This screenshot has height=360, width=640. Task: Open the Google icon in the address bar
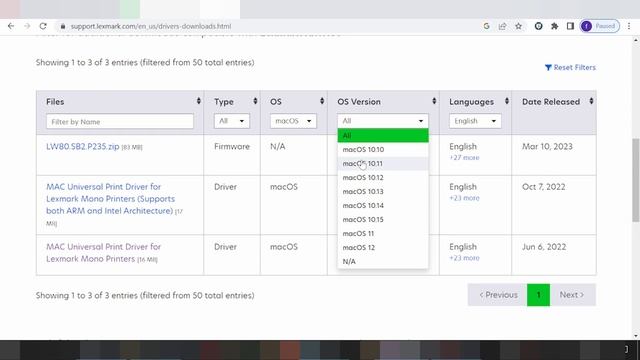point(486,26)
